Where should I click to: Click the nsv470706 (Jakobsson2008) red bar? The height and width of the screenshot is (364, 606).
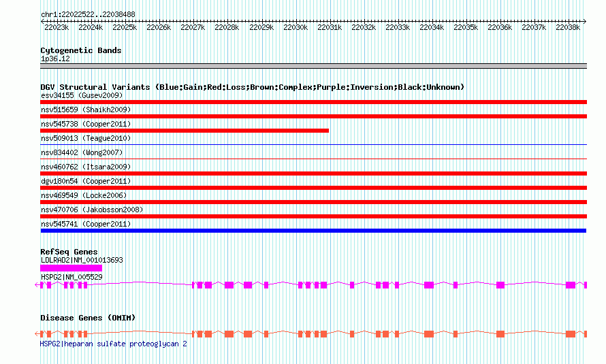point(313,216)
